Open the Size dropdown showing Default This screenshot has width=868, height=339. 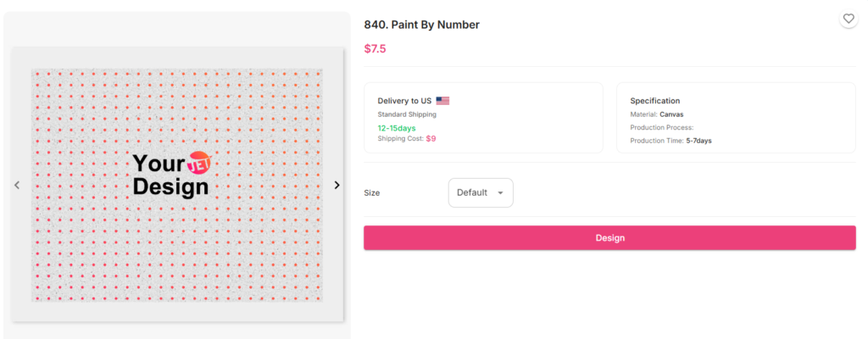point(480,192)
